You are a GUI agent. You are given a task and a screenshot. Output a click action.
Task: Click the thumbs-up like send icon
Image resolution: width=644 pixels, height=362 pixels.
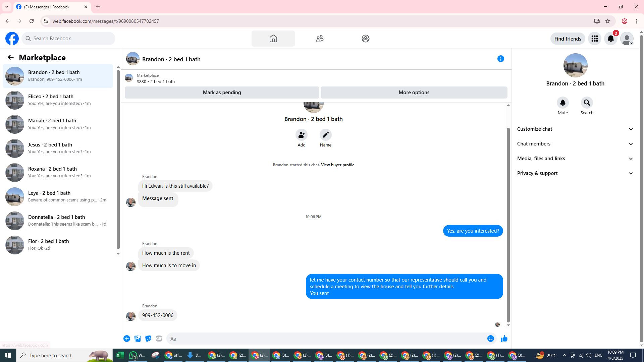coord(504,339)
